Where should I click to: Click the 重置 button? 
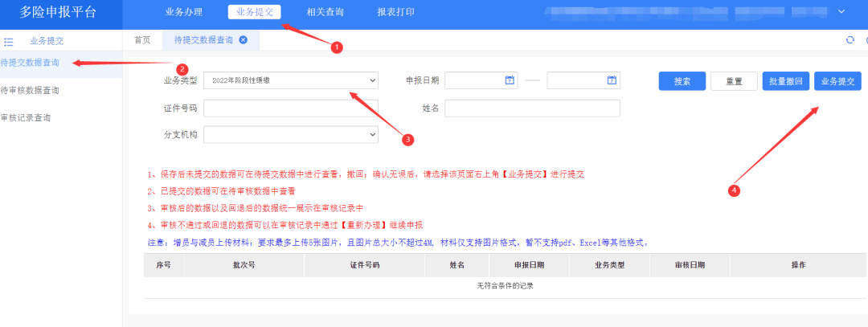734,81
